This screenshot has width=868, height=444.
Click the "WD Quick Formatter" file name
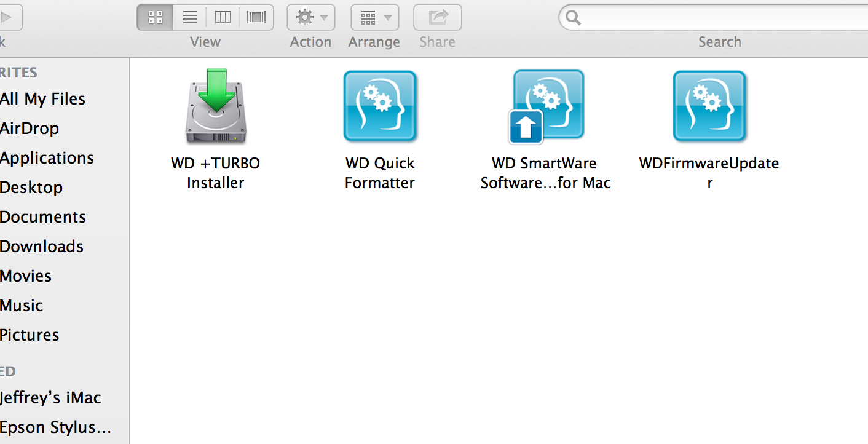click(x=380, y=173)
